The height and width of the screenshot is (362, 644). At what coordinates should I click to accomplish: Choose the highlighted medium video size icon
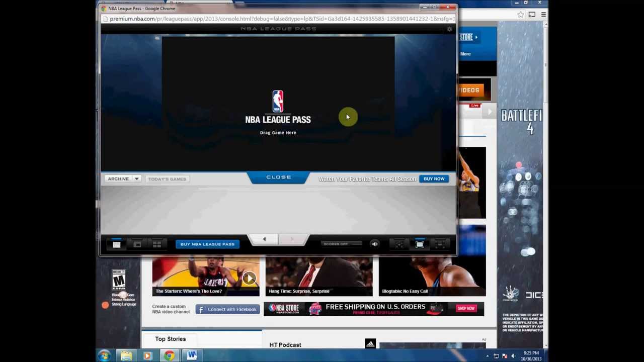420,244
